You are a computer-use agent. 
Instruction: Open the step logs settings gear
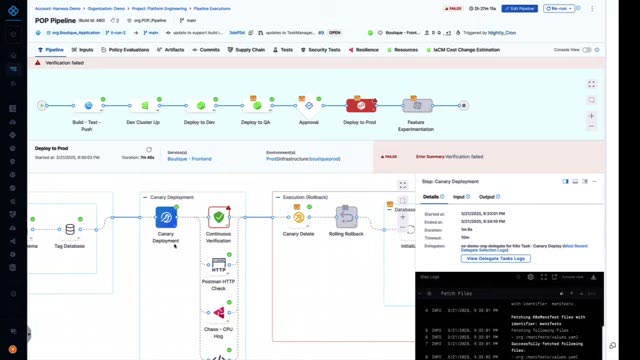pos(531,277)
